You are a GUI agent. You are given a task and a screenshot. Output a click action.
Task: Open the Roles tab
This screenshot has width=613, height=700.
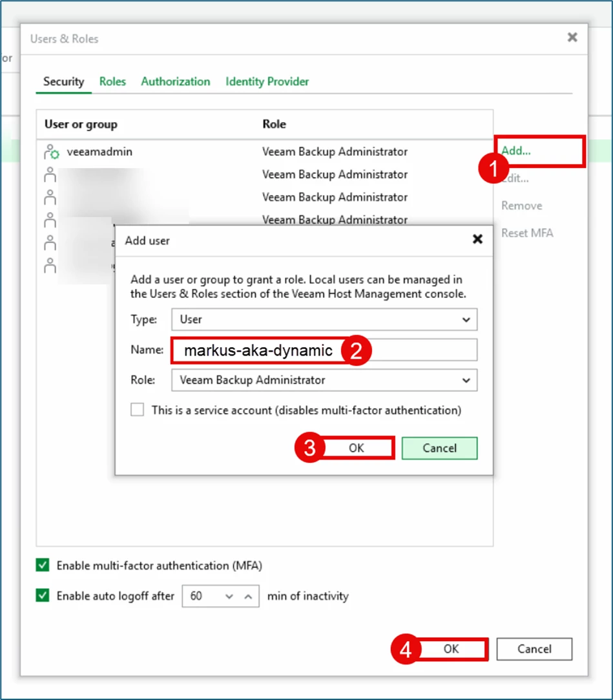[x=112, y=81]
